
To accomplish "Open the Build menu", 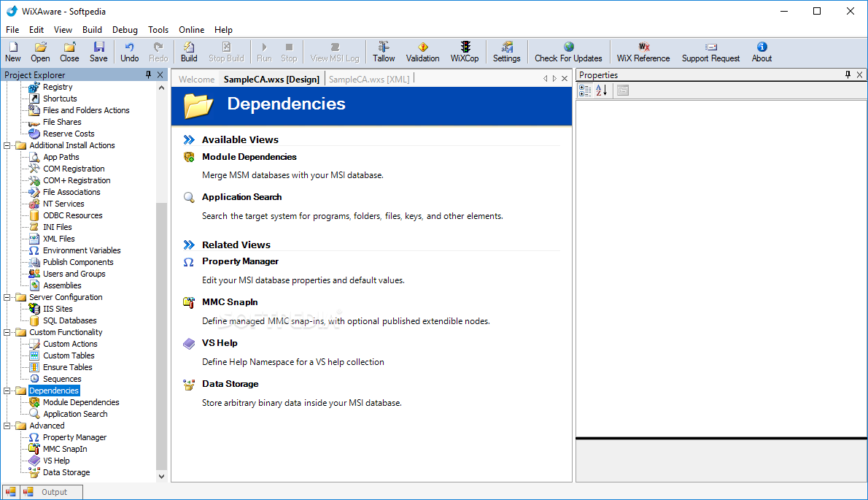I will click(92, 30).
